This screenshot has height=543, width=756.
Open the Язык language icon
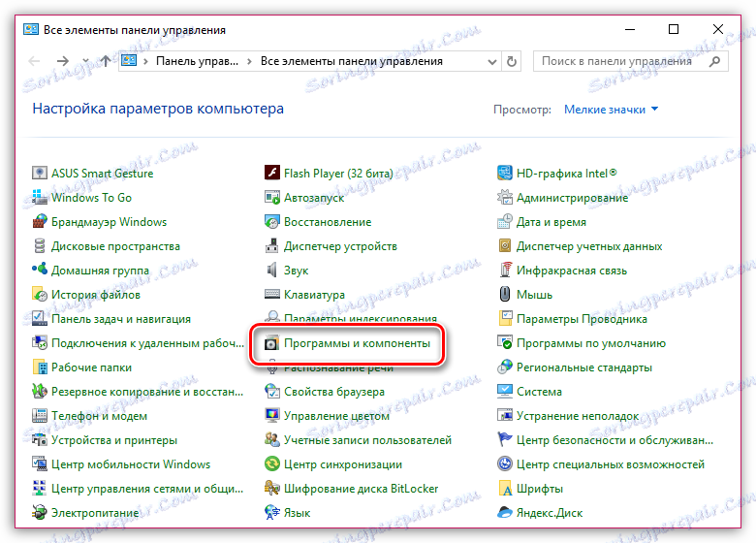[272, 512]
